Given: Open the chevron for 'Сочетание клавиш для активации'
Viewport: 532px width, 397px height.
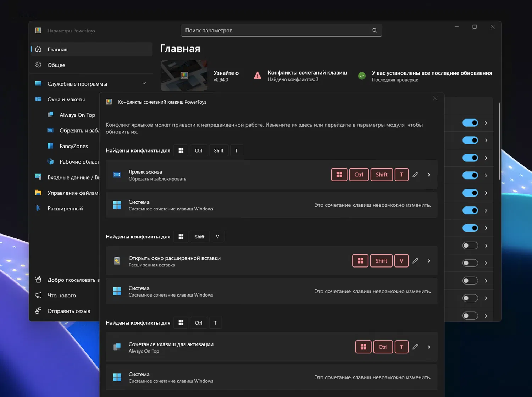Looking at the screenshot, I should (x=429, y=347).
